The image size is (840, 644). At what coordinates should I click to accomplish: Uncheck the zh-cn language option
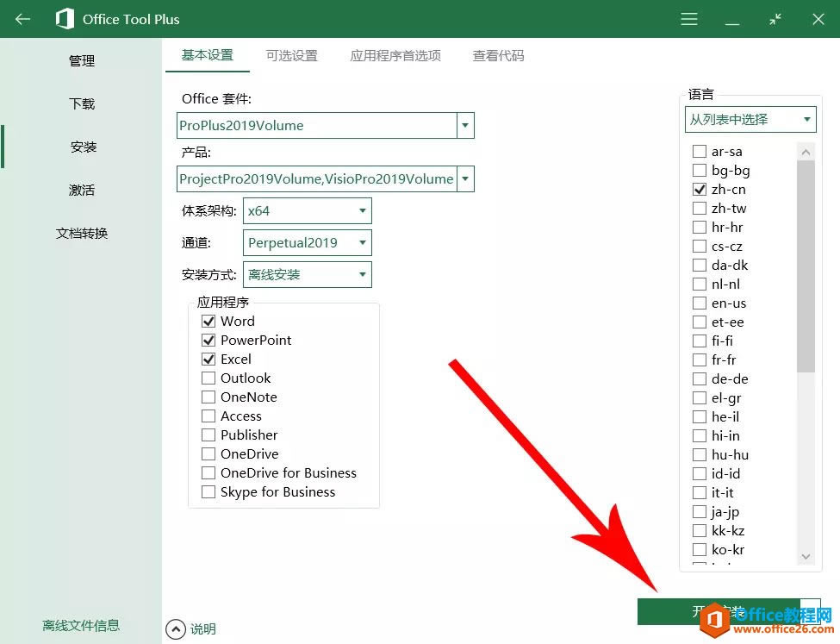click(699, 189)
